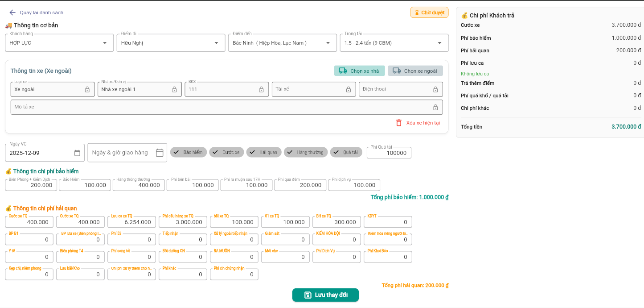Click the trash icon to delete vehicle

(399, 123)
